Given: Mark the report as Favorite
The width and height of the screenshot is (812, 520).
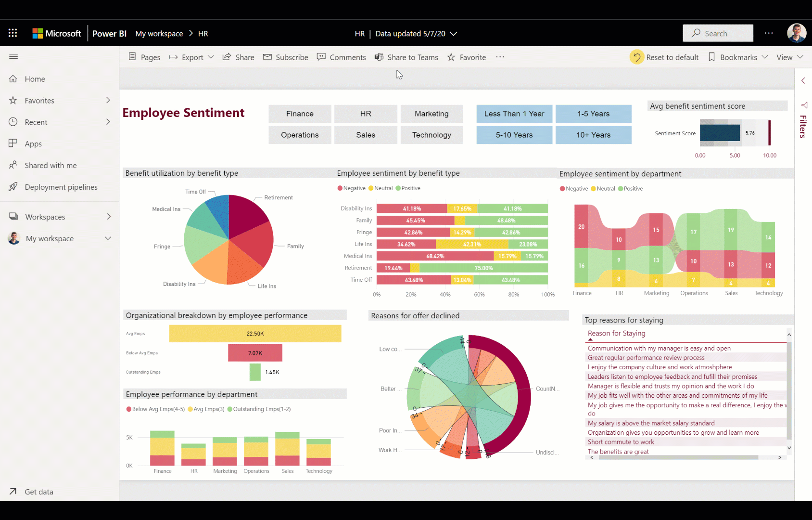Looking at the screenshot, I should click(x=466, y=57).
